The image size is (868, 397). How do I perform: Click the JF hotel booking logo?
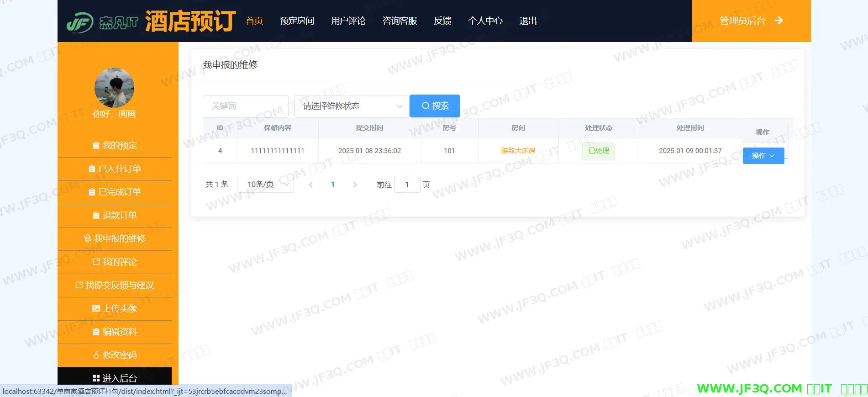tap(151, 21)
